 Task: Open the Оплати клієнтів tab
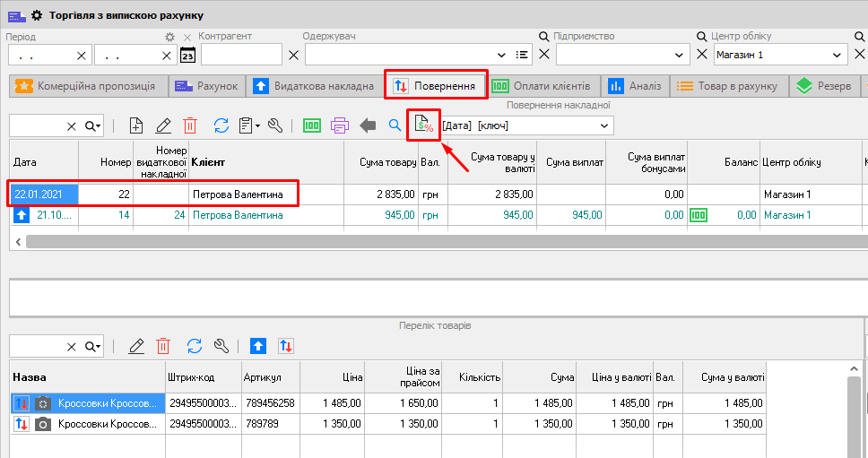tap(542, 86)
